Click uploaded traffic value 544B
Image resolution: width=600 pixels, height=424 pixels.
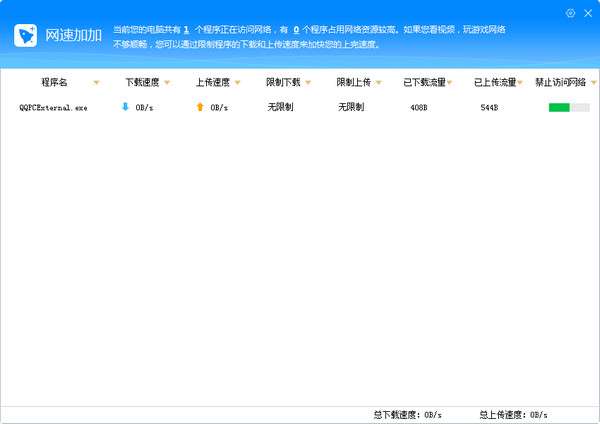click(x=489, y=108)
